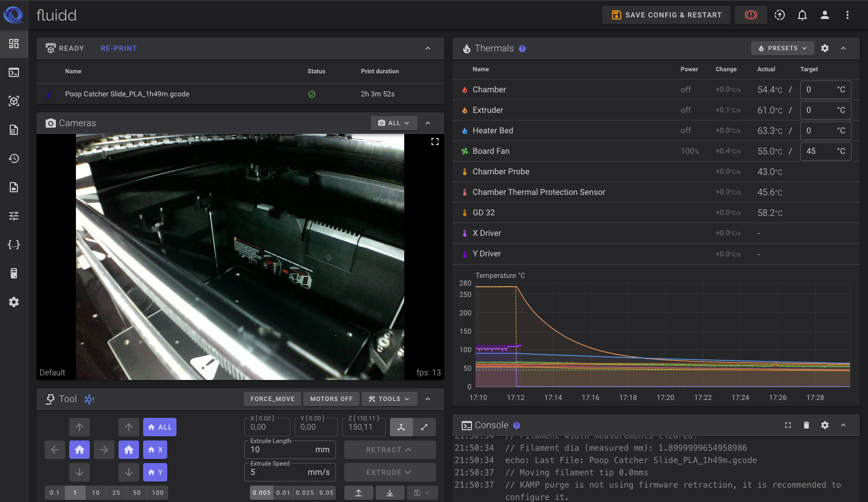Switch to relative positioning mode
The width and height of the screenshot is (868, 502).
click(x=424, y=427)
